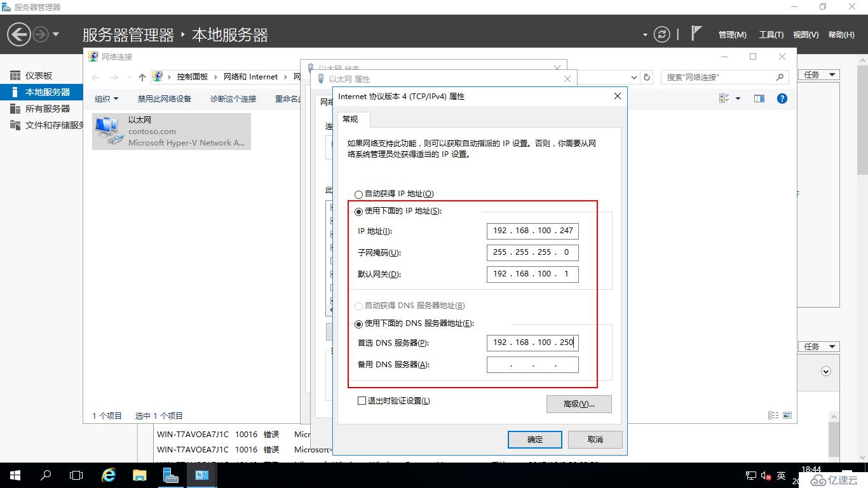Close the 以太网 属性 dialog
The width and height of the screenshot is (868, 488).
point(567,79)
